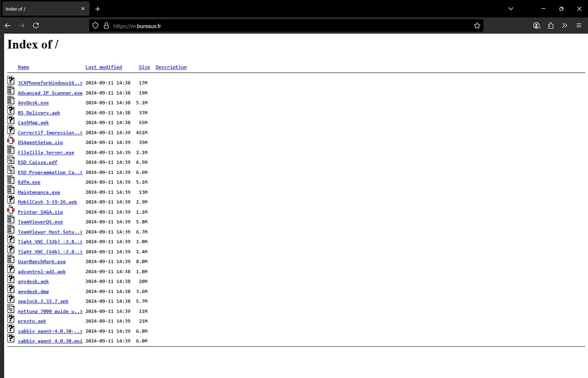The height and width of the screenshot is (378, 588).
Task: Click the binary icon beside TeamViewerQS.exe
Action: click(11, 219)
